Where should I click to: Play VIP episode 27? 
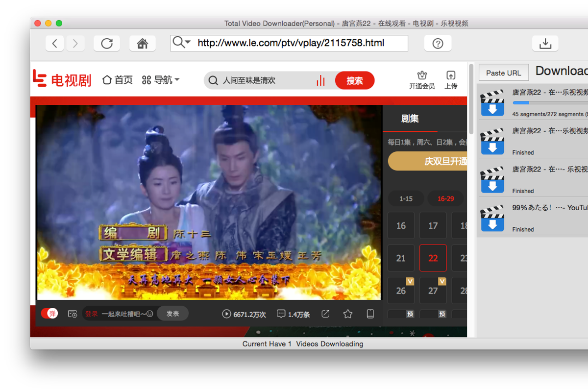coord(433,291)
